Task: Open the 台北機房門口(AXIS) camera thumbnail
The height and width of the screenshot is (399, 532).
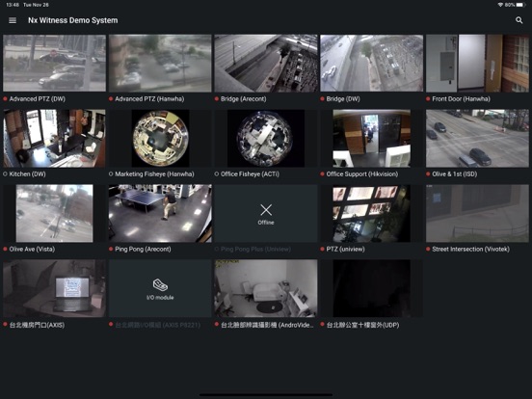Action: [54, 288]
